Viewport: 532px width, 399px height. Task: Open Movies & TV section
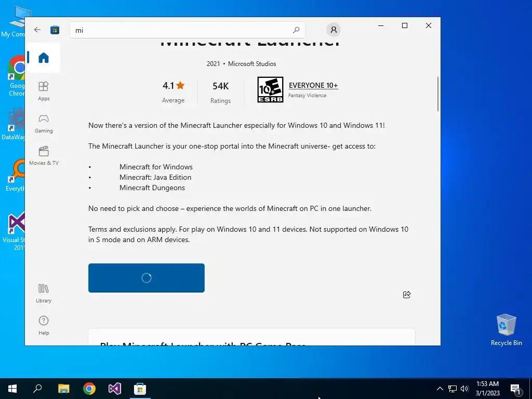coord(44,156)
